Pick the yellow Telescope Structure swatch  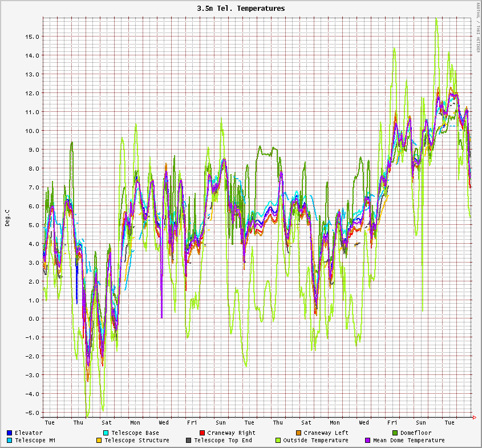[99, 441]
